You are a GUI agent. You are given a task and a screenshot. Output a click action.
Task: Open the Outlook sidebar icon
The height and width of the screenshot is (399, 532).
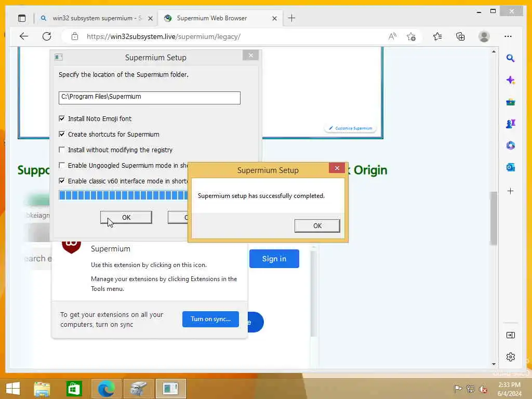(511, 167)
